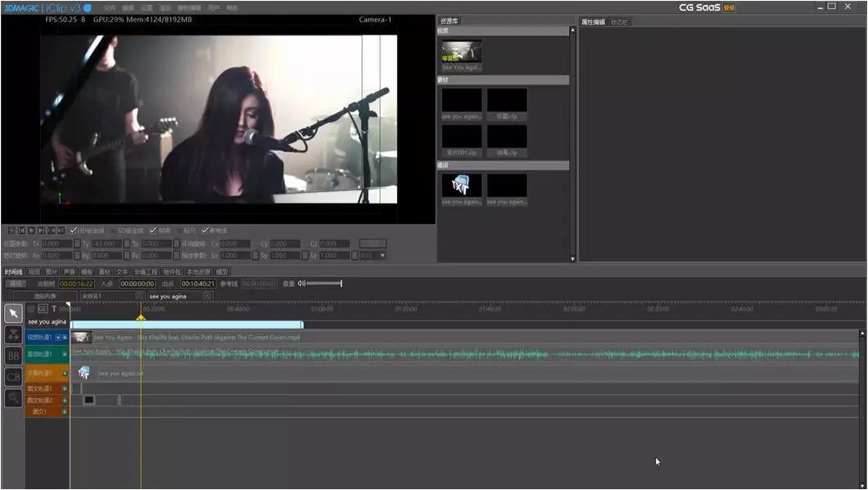Image resolution: width=868 pixels, height=490 pixels.
Task: Click the small square icon left of GL
Action: 31,309
